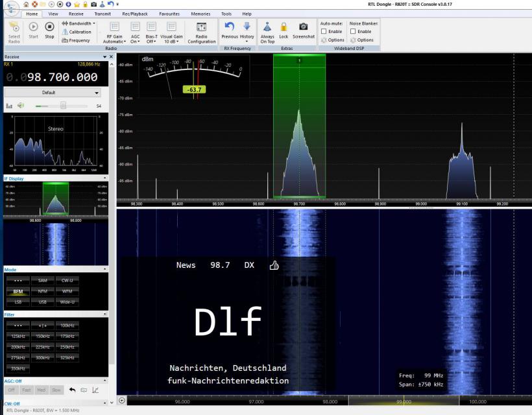The image size is (532, 415).
Task: Click the blue plus icon in quick access bar
Action: [x=68, y=4]
